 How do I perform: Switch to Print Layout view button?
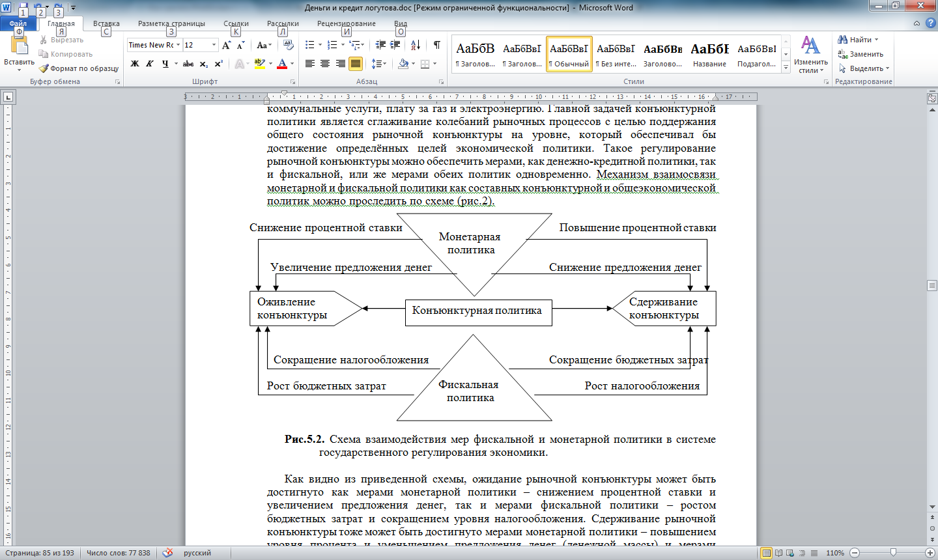(x=767, y=553)
